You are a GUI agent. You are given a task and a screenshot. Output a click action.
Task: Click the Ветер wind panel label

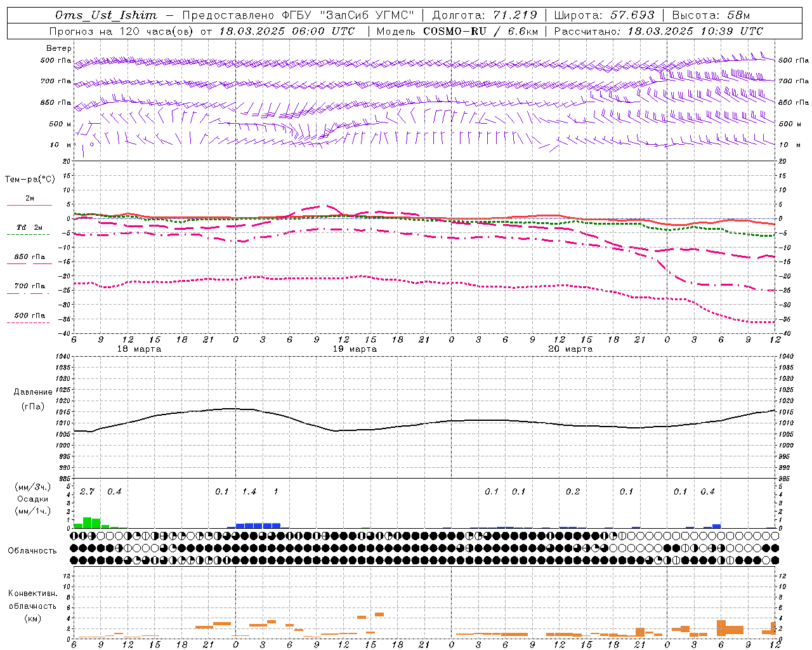point(59,48)
